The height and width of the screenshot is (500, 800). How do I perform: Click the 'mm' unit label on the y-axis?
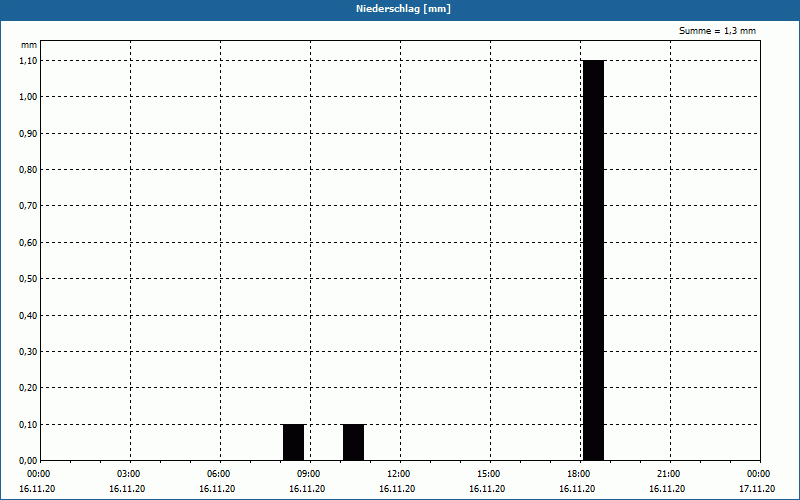(x=29, y=45)
